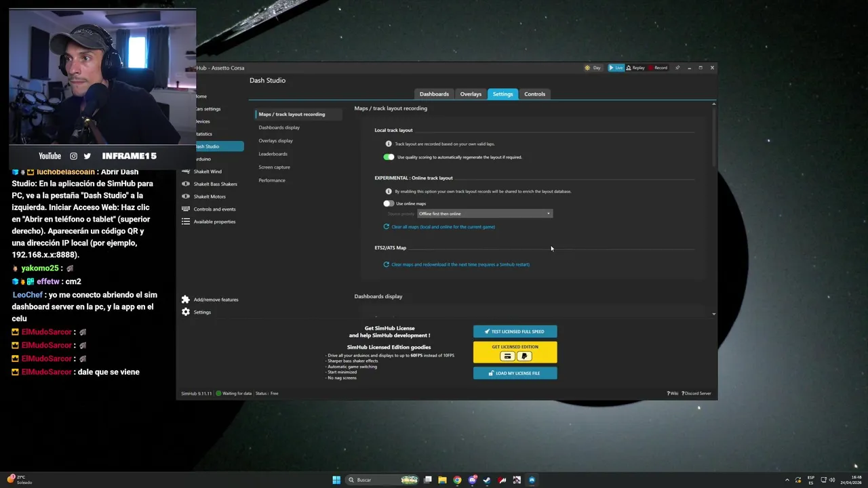Open Discord from taskbar

point(472,480)
